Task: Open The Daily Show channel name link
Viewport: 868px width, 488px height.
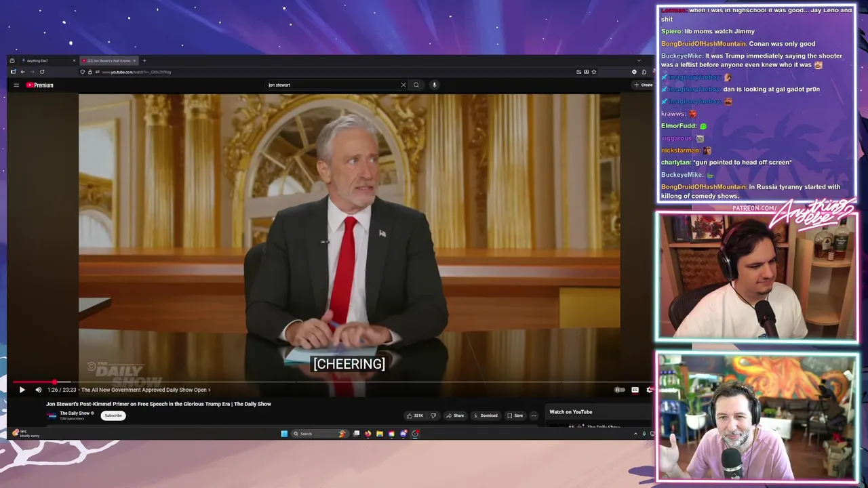Action: coord(75,413)
